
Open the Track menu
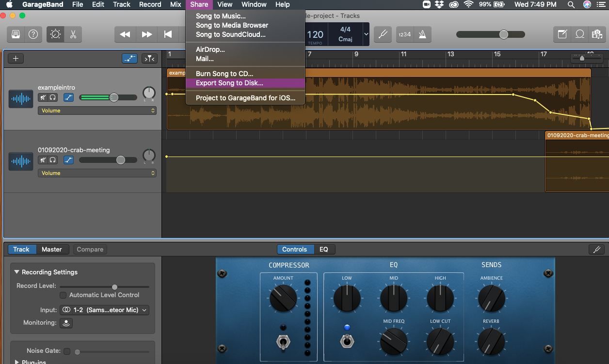click(x=122, y=4)
